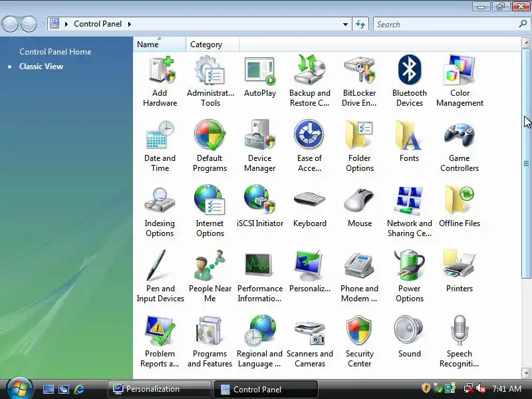Open Performance Information and Tools
Viewport: 532px width, 399px height.
260,277
